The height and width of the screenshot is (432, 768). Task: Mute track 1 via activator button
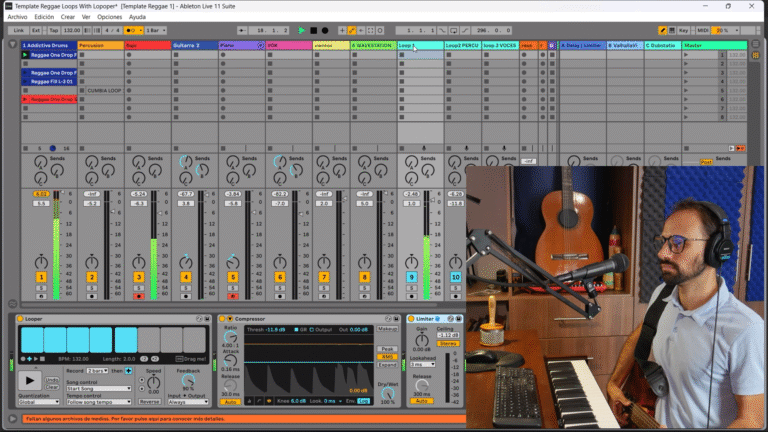click(41, 277)
